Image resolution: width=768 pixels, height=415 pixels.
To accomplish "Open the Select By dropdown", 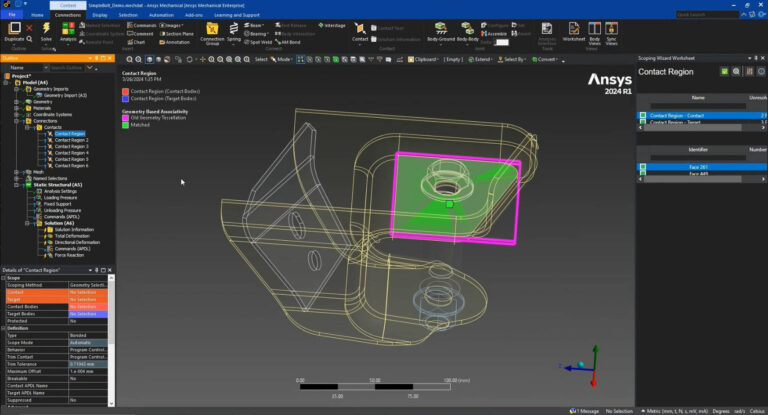I will (x=512, y=59).
